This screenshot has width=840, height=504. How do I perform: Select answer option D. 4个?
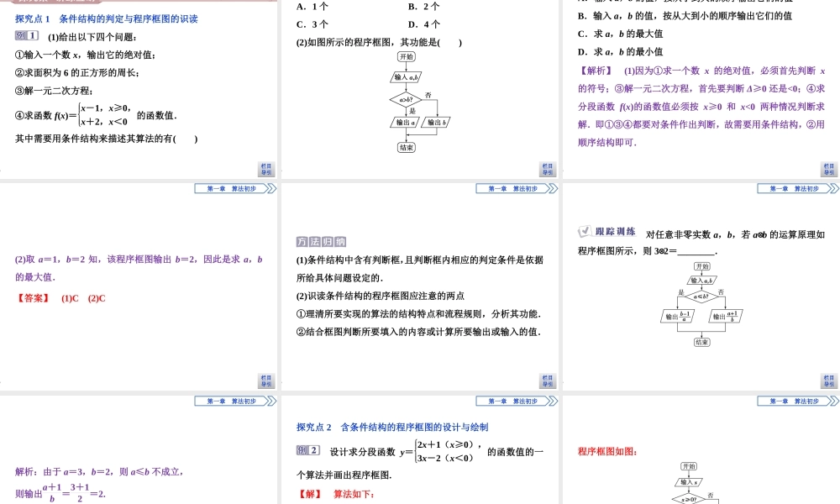423,24
